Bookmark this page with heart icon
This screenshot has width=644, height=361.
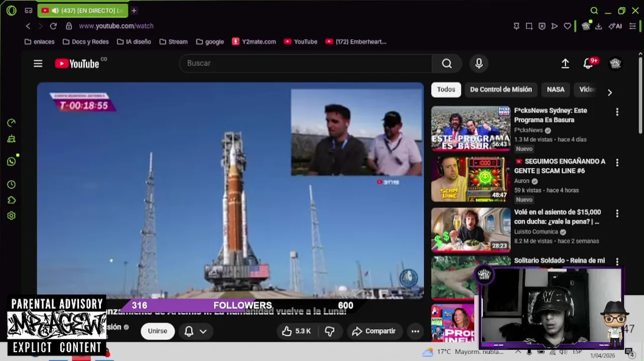(567, 26)
